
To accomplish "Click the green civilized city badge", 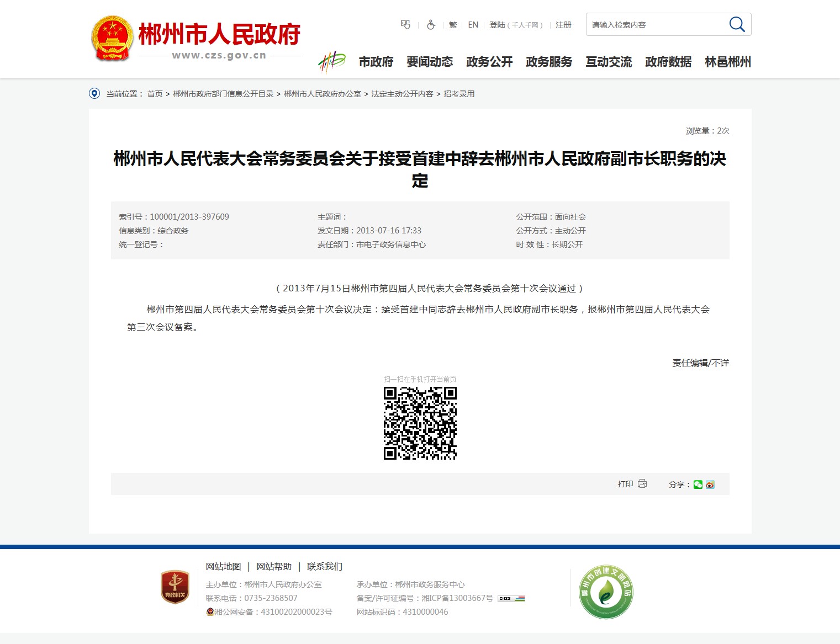I will [606, 592].
